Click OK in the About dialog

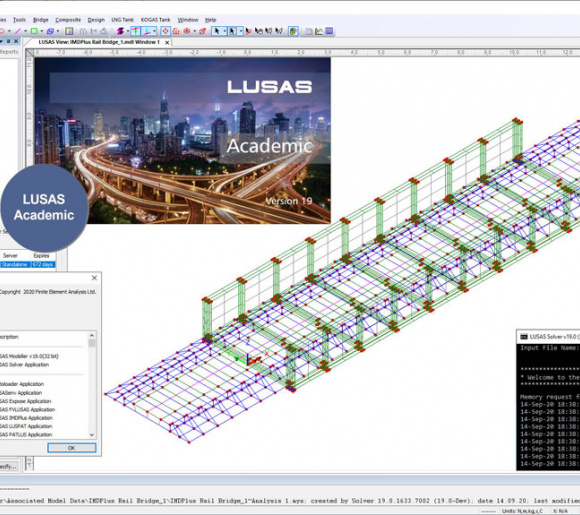[x=72, y=448]
